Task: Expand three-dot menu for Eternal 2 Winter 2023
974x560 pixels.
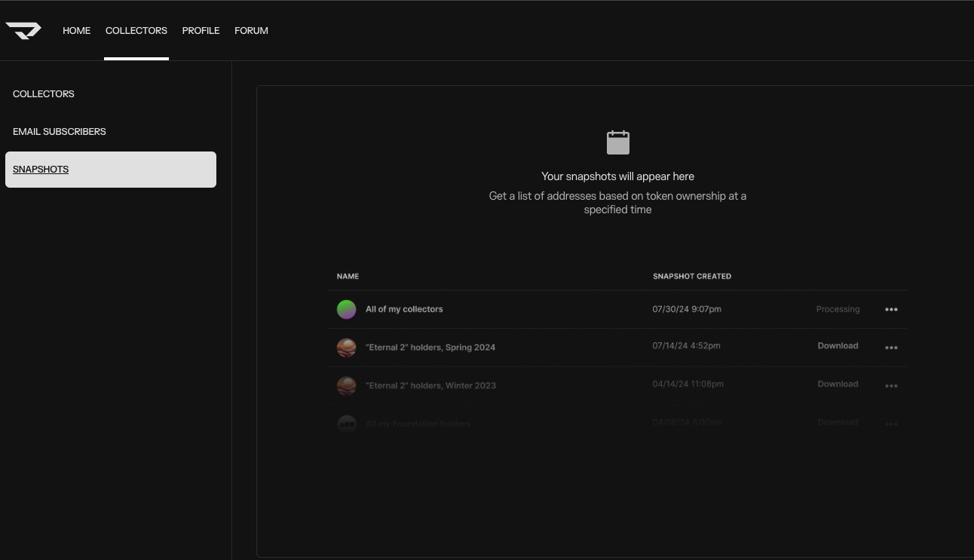Action: [x=891, y=385]
